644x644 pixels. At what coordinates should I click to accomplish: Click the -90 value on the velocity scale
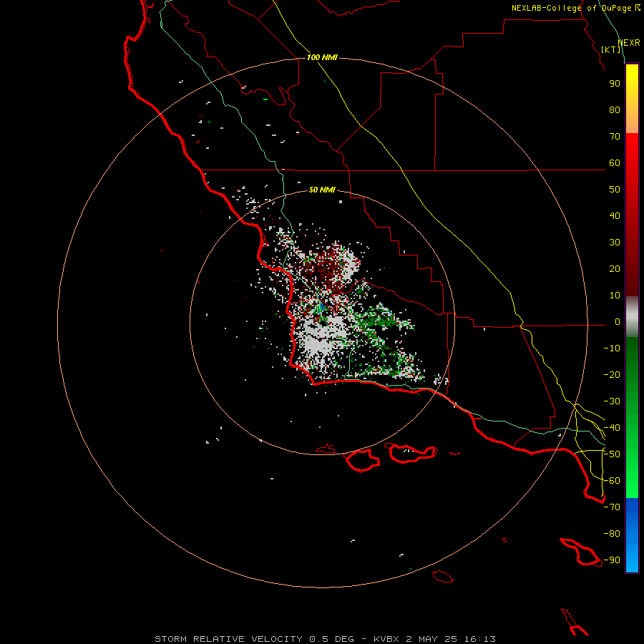[612, 560]
